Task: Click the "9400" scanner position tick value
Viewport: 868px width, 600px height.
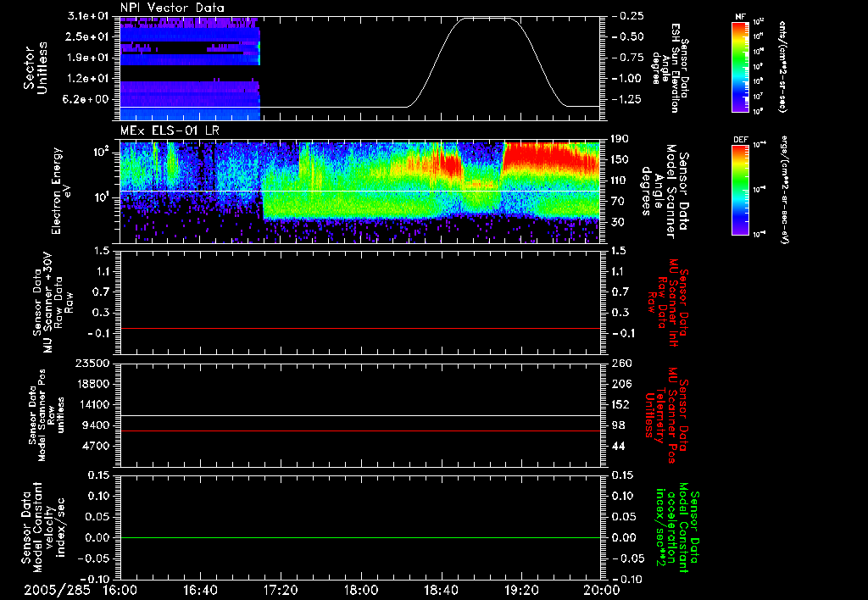Action: [x=95, y=425]
